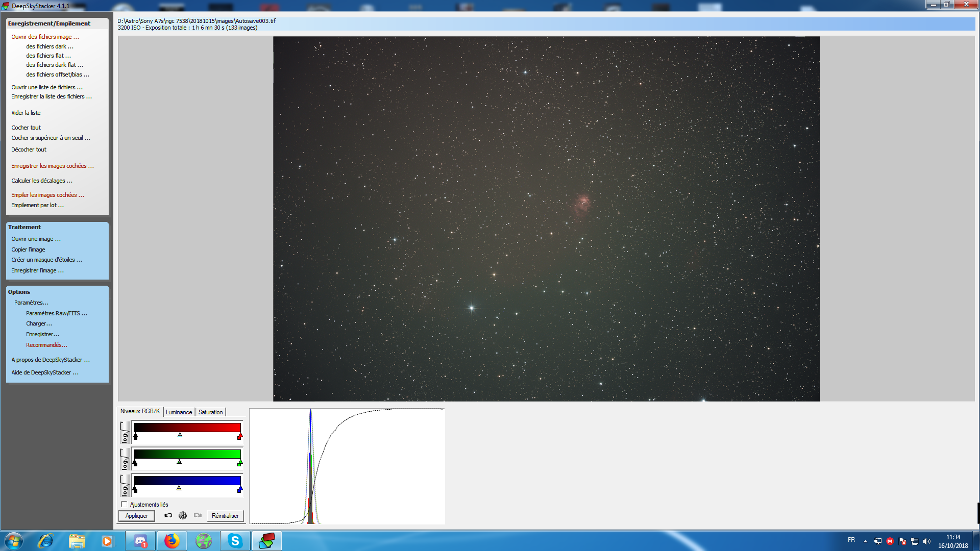
Task: Click the settings gear icon below the level sliders
Action: 183,515
